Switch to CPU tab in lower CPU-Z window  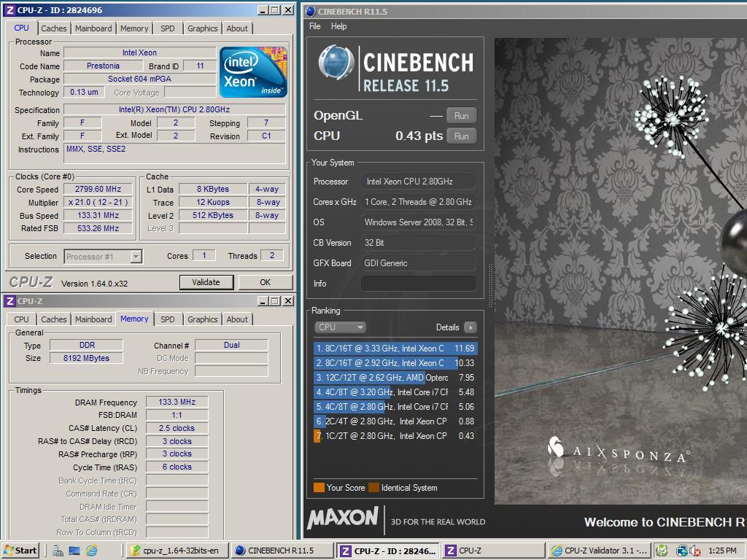[21, 319]
